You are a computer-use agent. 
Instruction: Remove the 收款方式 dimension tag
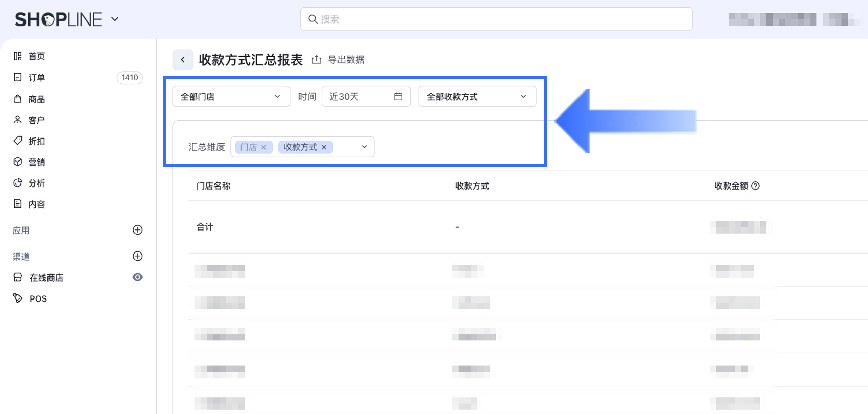pos(324,147)
